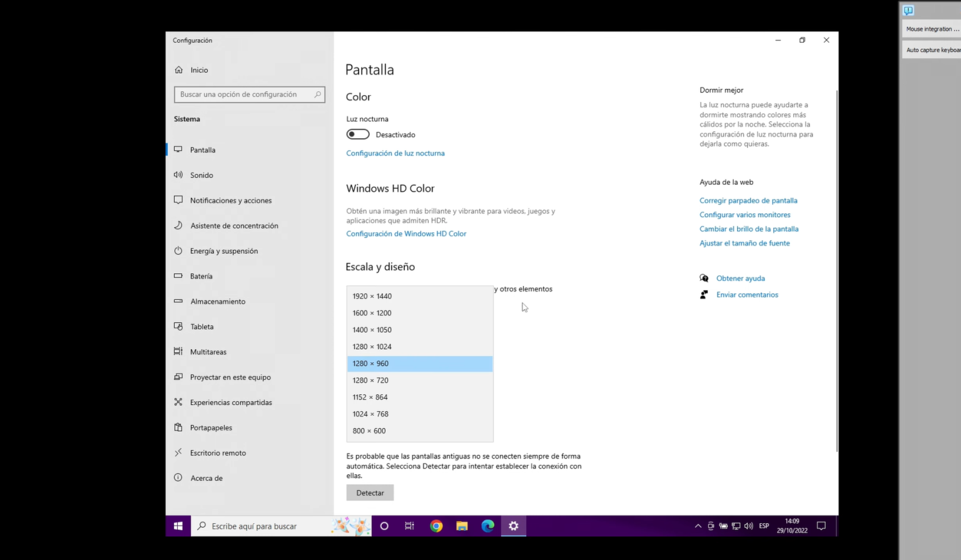Open Notificaciones y acciones section
The height and width of the screenshot is (560, 961).
231,201
